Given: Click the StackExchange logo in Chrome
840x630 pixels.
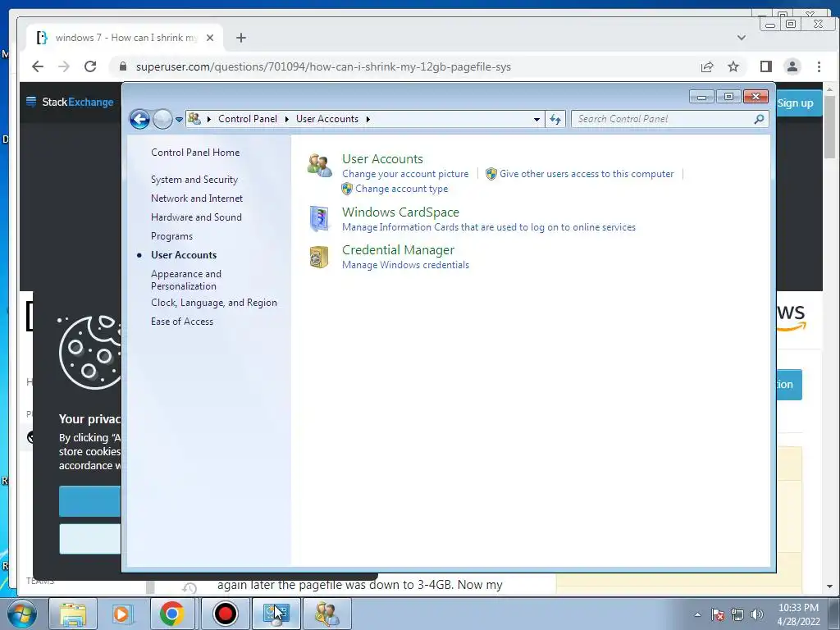Looking at the screenshot, I should (x=71, y=102).
